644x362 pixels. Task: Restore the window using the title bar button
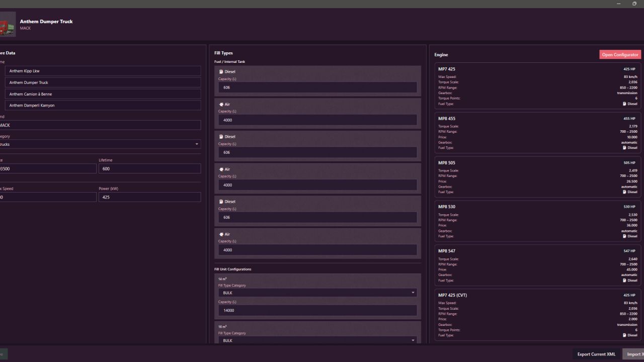pos(634,4)
